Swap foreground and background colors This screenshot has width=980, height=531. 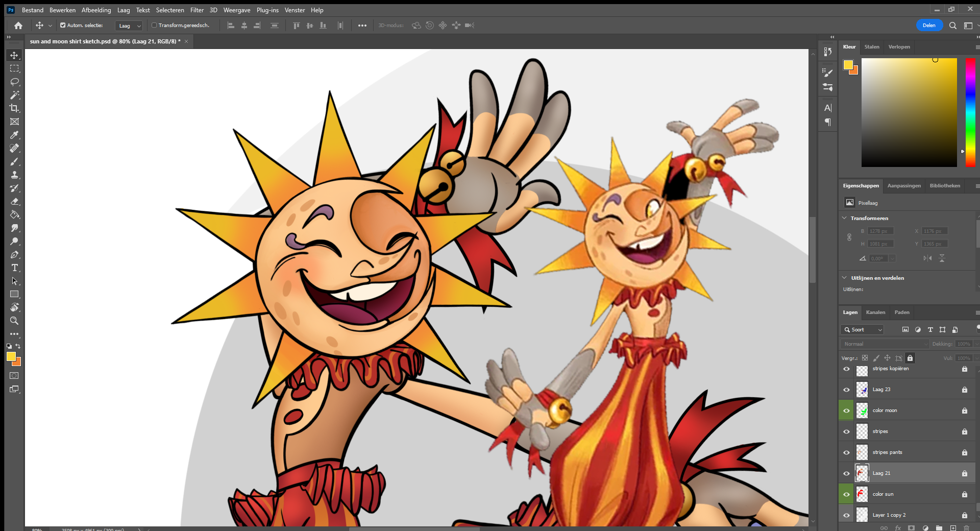(x=18, y=346)
